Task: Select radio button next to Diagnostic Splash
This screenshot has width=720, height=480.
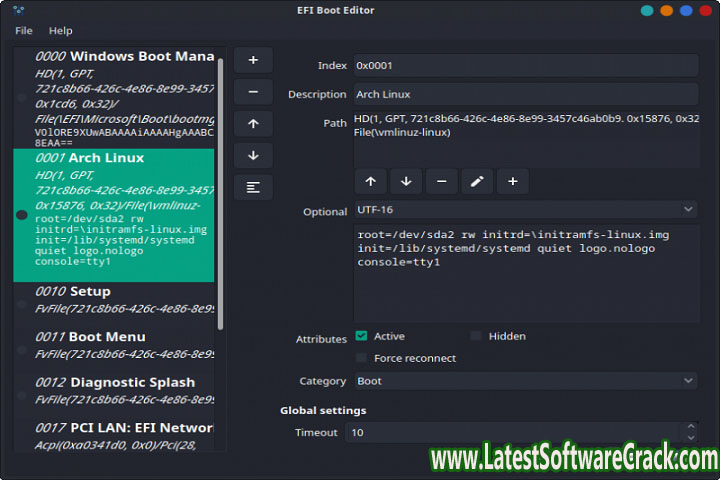Action: (22, 395)
